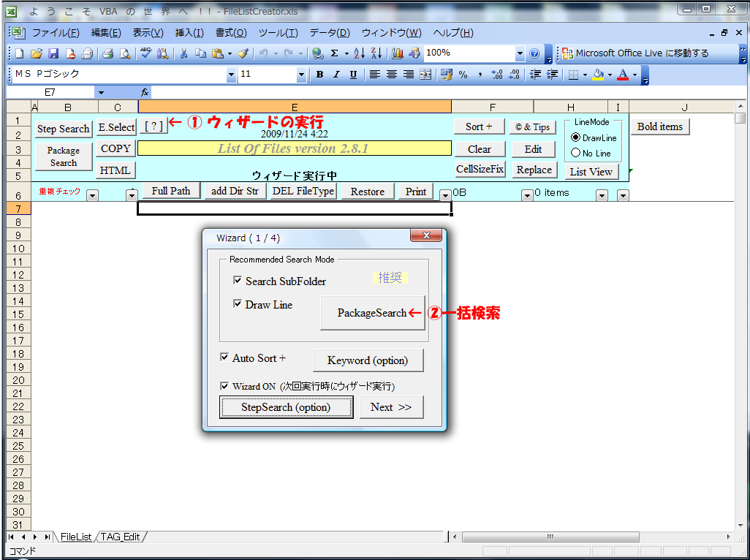Screen dimensions: 750x560
Task: Select the DrawLine radio button
Action: coord(576,137)
